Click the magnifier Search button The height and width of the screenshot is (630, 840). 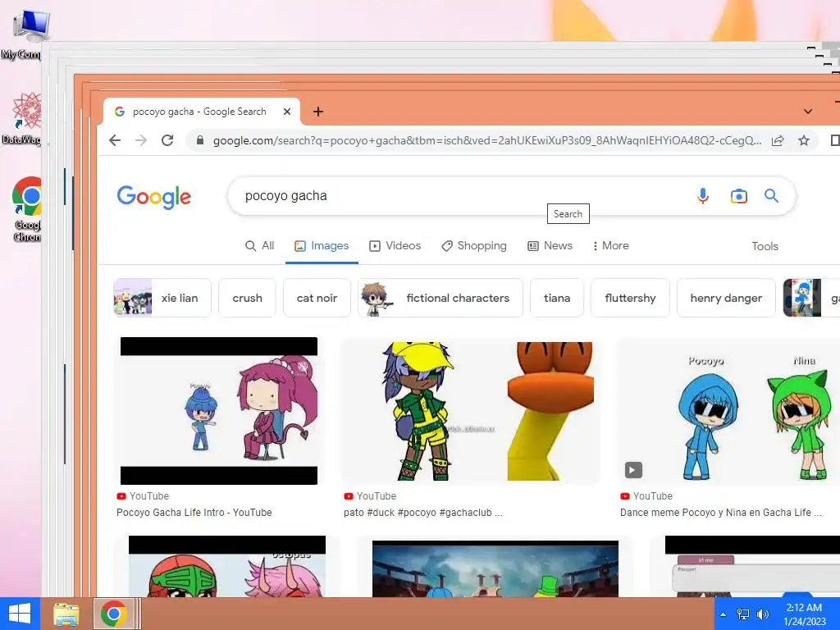pos(771,195)
